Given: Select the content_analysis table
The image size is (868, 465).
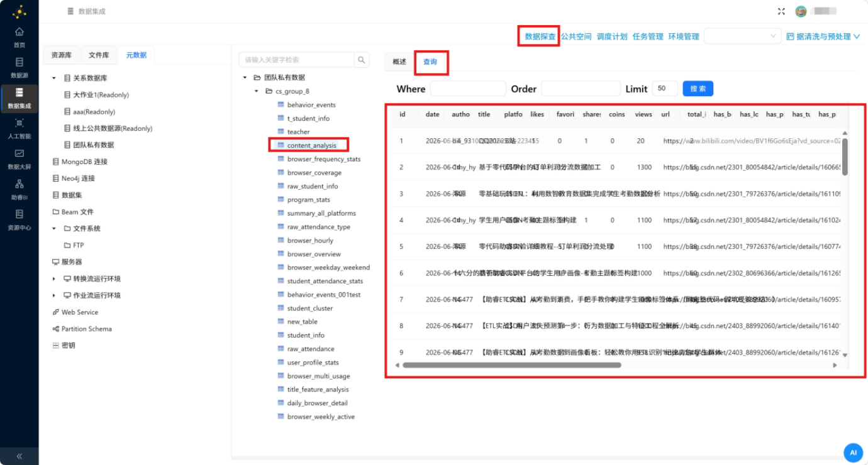Looking at the screenshot, I should 312,146.
